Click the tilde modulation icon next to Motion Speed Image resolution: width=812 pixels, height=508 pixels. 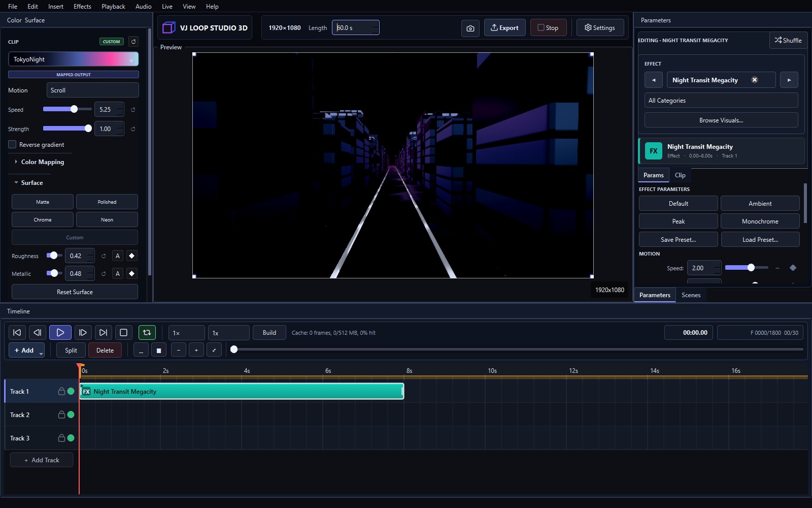click(x=777, y=268)
